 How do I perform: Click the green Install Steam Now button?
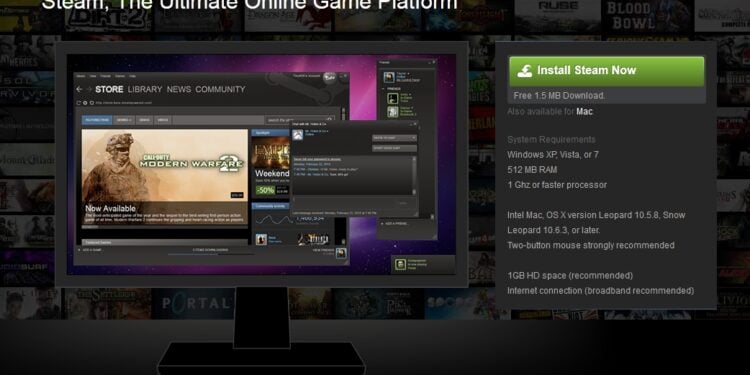pos(607,71)
